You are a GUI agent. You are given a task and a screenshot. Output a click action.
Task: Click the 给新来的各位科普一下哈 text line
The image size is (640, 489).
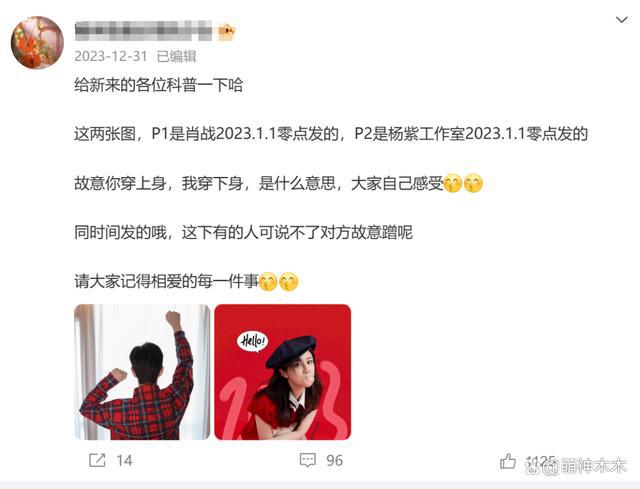point(159,85)
